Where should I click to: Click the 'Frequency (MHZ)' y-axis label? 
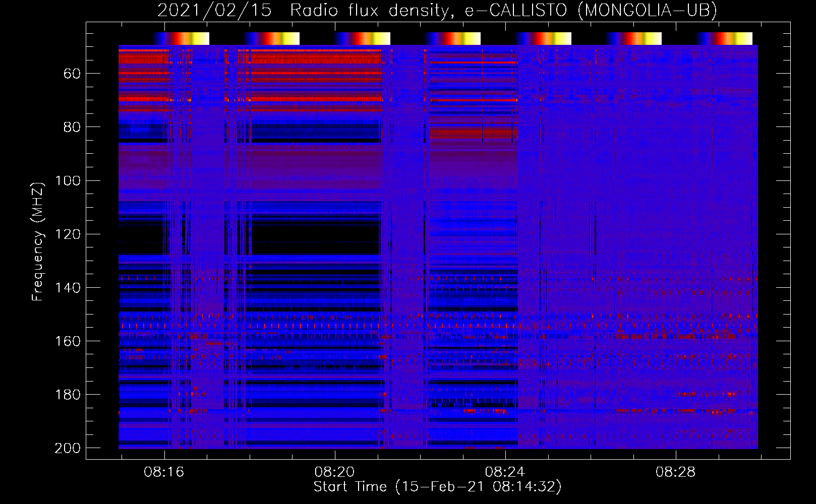pyautogui.click(x=38, y=241)
